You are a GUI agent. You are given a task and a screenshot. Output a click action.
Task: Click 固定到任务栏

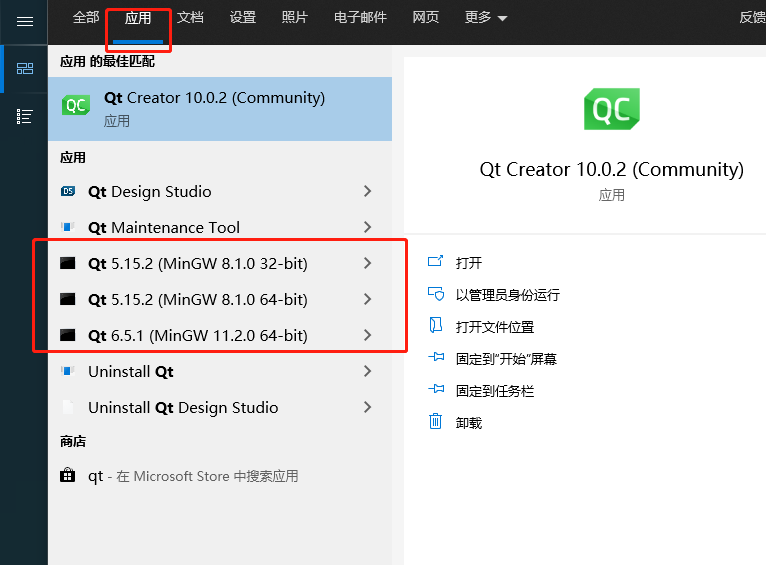point(494,391)
